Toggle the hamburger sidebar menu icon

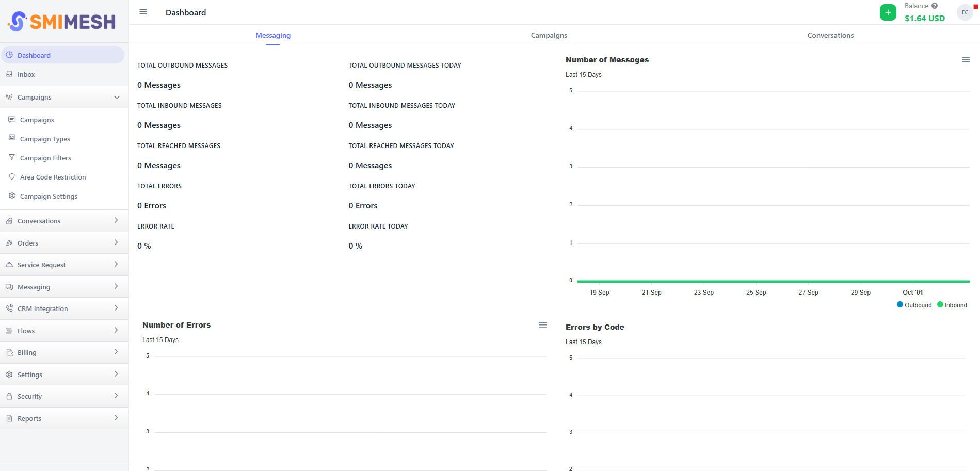coord(143,12)
